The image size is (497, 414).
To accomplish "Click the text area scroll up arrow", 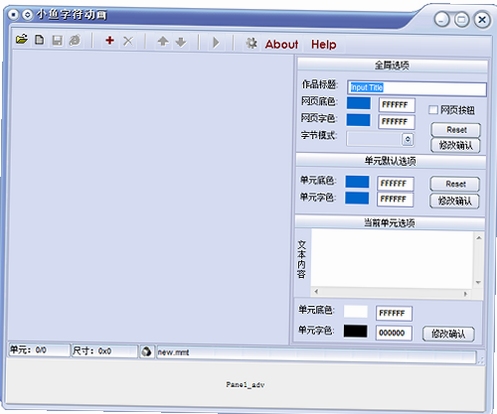I will point(479,238).
